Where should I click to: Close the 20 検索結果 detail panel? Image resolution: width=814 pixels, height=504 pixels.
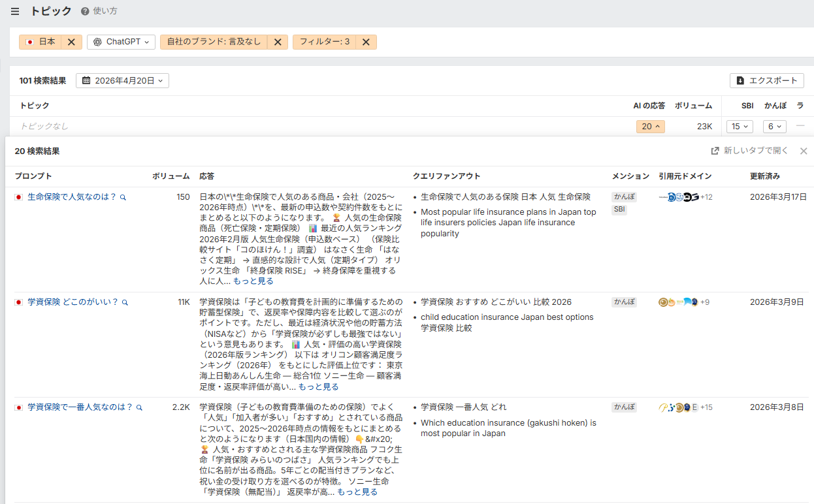pyautogui.click(x=804, y=151)
